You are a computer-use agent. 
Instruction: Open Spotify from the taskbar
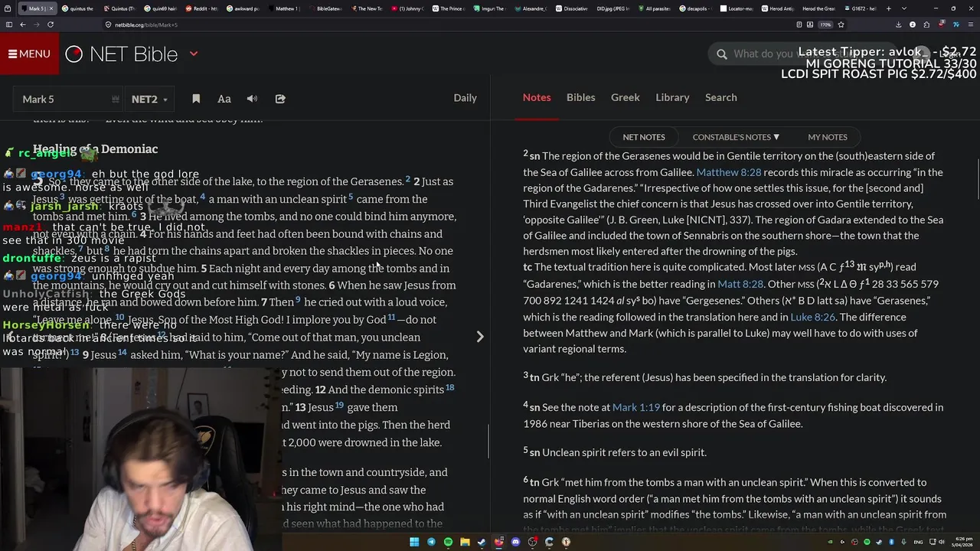pos(448,542)
